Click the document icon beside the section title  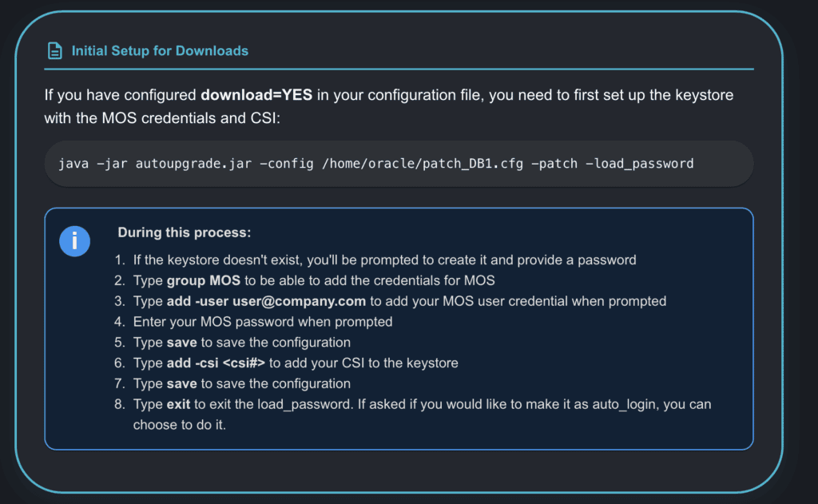[54, 51]
